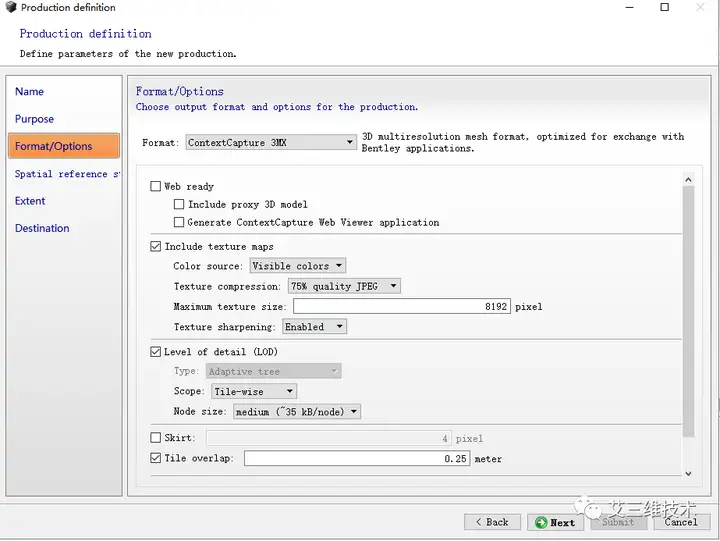Open the Format dropdown showing ContextCapture 3MX
The height and width of the screenshot is (541, 720).
click(x=271, y=142)
